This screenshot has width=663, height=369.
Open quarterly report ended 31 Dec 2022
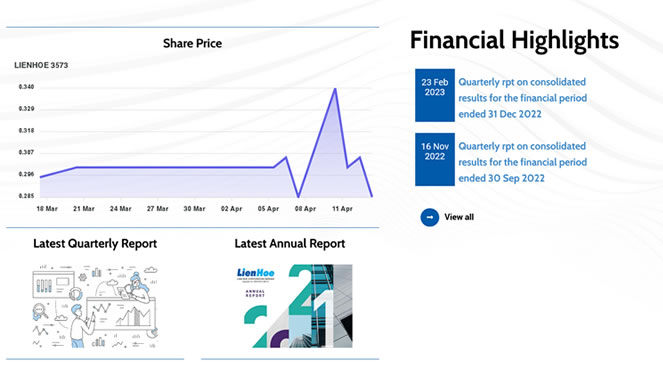[523, 98]
